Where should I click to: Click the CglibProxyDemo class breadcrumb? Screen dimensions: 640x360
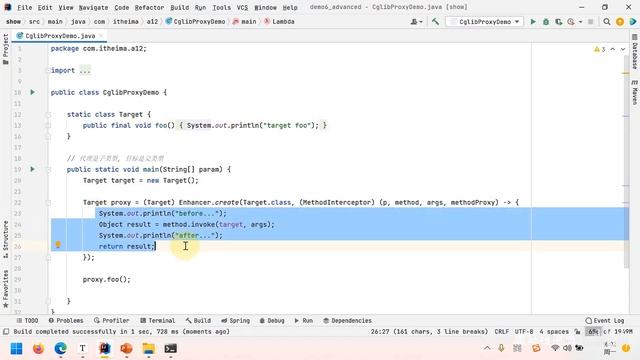[x=196, y=22]
